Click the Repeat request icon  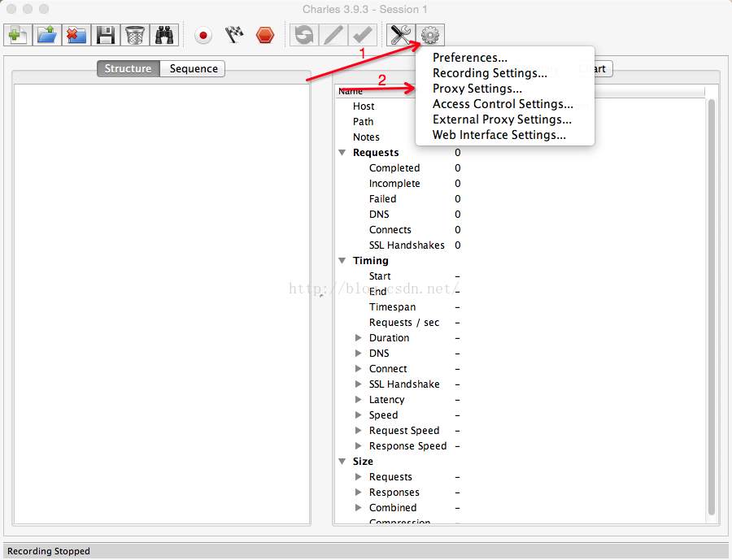click(x=304, y=35)
